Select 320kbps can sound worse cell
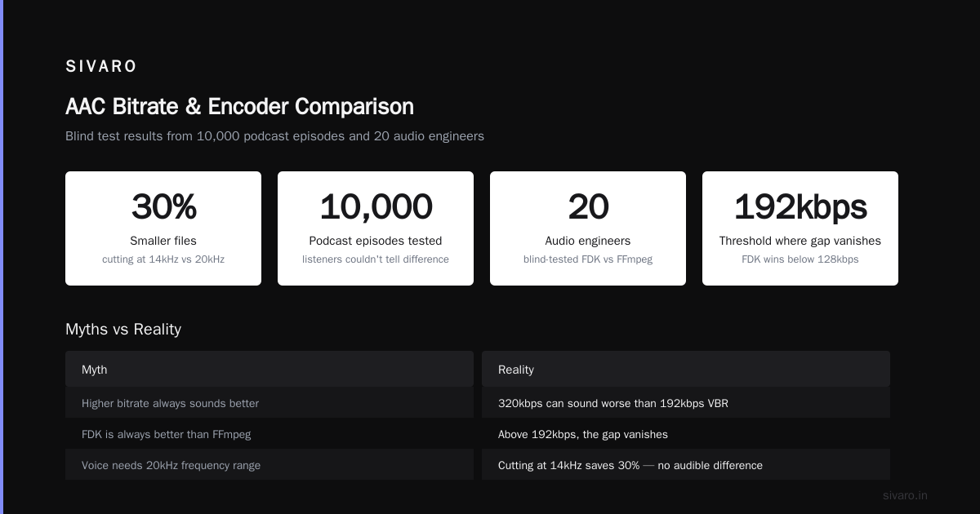 click(686, 403)
